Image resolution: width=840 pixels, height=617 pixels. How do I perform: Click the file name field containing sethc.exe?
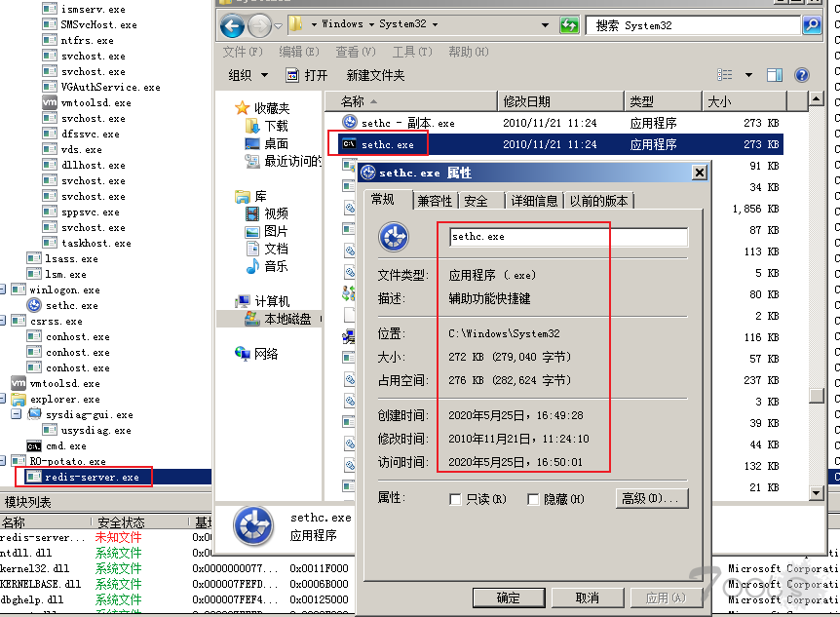tap(569, 237)
